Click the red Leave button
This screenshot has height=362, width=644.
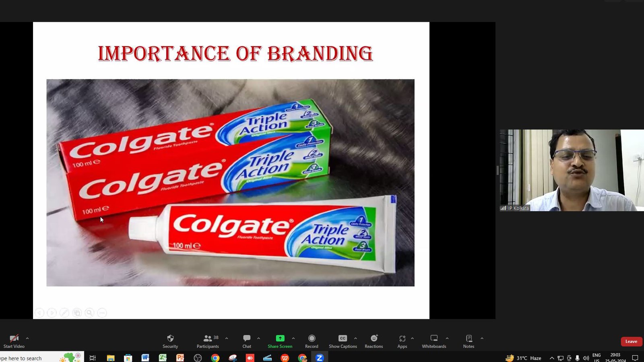[x=631, y=341]
